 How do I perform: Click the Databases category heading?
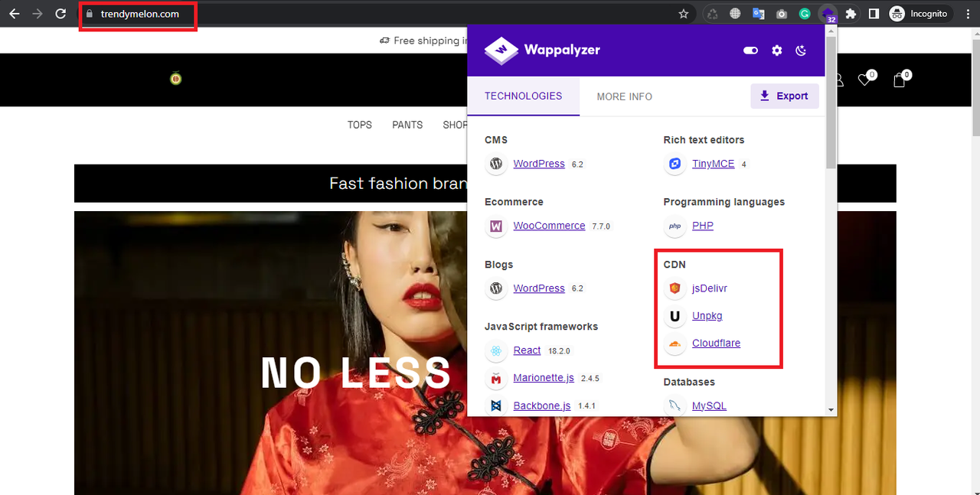tap(689, 382)
